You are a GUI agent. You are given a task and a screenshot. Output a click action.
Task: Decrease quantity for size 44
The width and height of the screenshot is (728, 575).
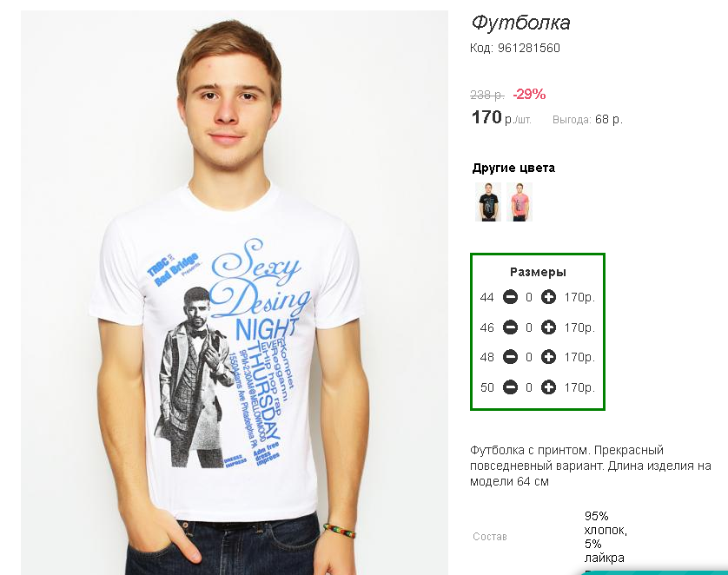point(510,297)
